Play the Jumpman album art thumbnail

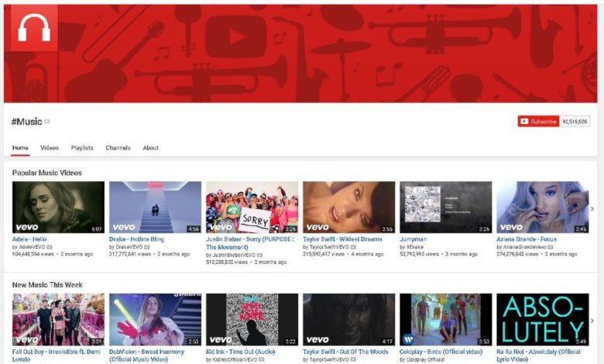coord(446,208)
